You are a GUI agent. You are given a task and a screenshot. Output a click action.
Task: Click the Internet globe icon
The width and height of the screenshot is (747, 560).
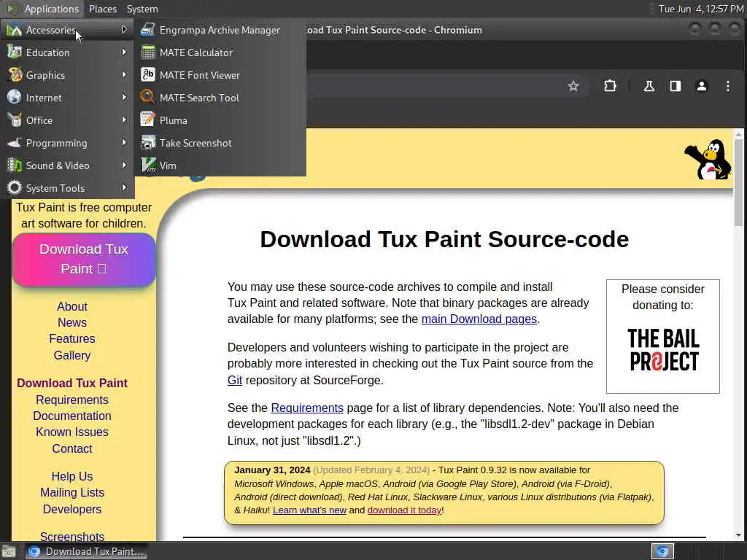[x=15, y=97]
